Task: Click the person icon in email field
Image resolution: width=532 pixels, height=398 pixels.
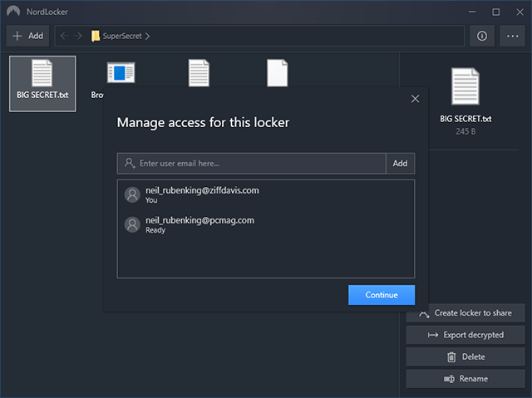Action: [130, 163]
